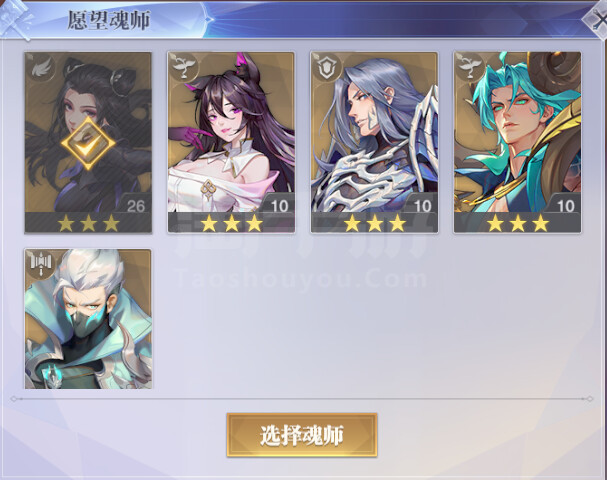
Task: Click the plant class icon on fox-eared girl card
Action: tap(183, 67)
